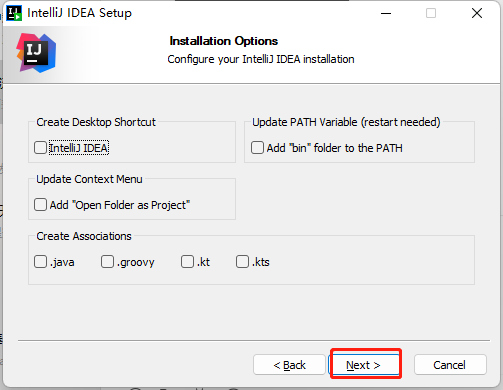Click the IntelliJ IDEA Setup title bar icon
Screen dimensions: 503x390
(14, 13)
